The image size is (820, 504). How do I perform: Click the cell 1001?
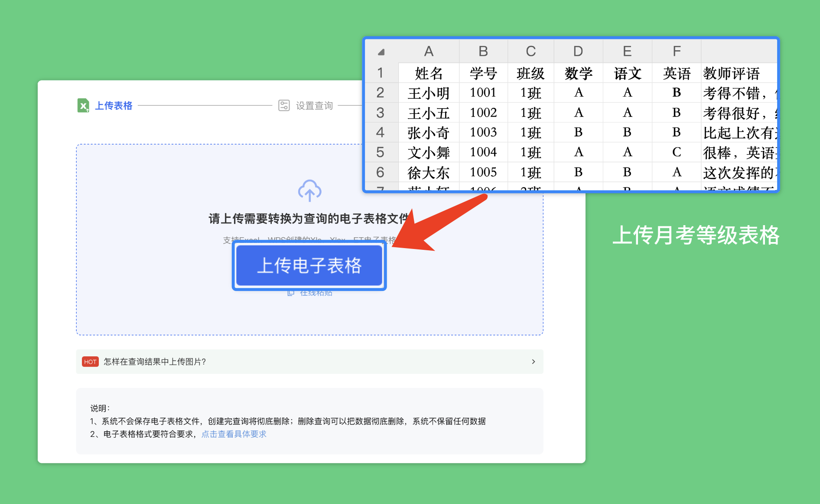click(x=483, y=93)
